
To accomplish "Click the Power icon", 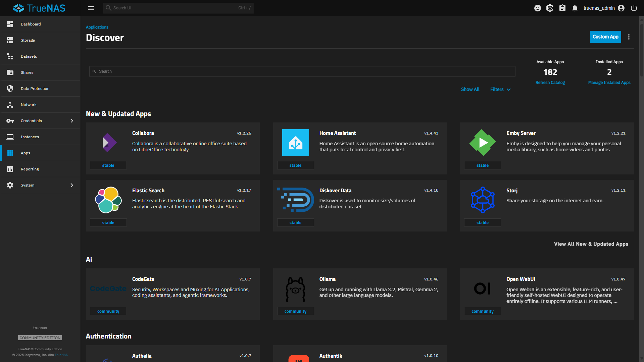I will pyautogui.click(x=634, y=8).
